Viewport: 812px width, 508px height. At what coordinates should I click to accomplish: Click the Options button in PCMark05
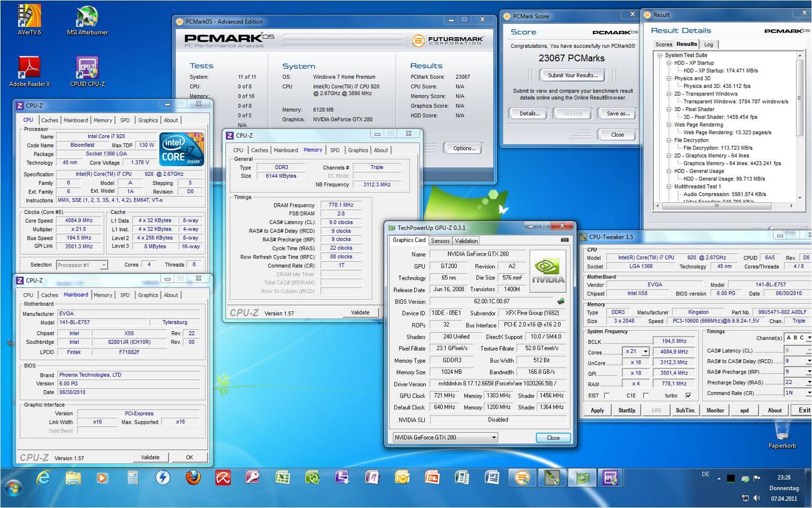tap(464, 148)
